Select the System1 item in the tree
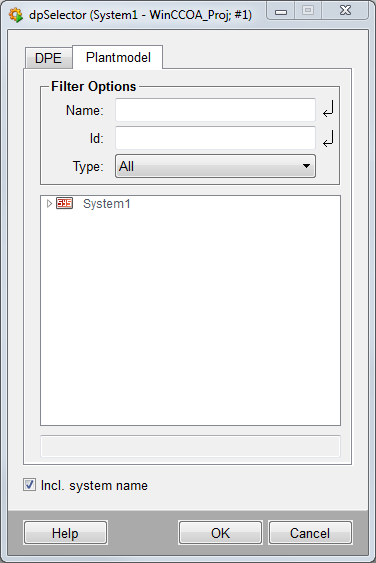This screenshot has width=376, height=563. (x=107, y=204)
